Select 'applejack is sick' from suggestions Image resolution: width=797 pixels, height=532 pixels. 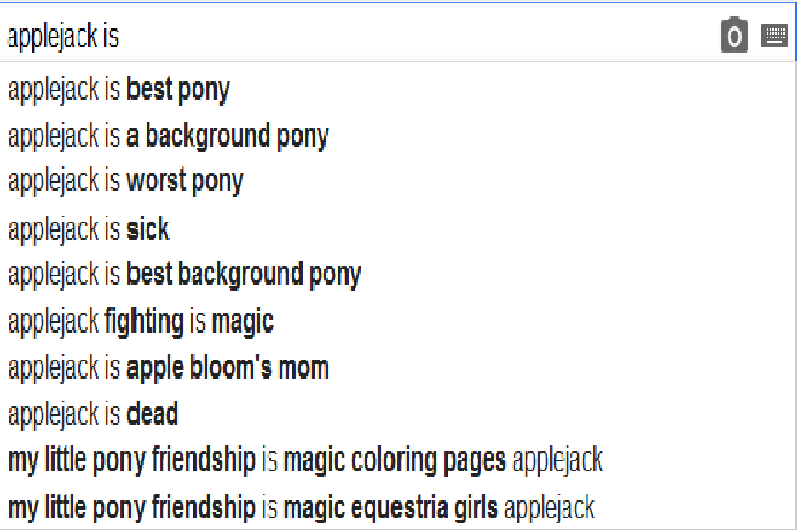click(89, 228)
